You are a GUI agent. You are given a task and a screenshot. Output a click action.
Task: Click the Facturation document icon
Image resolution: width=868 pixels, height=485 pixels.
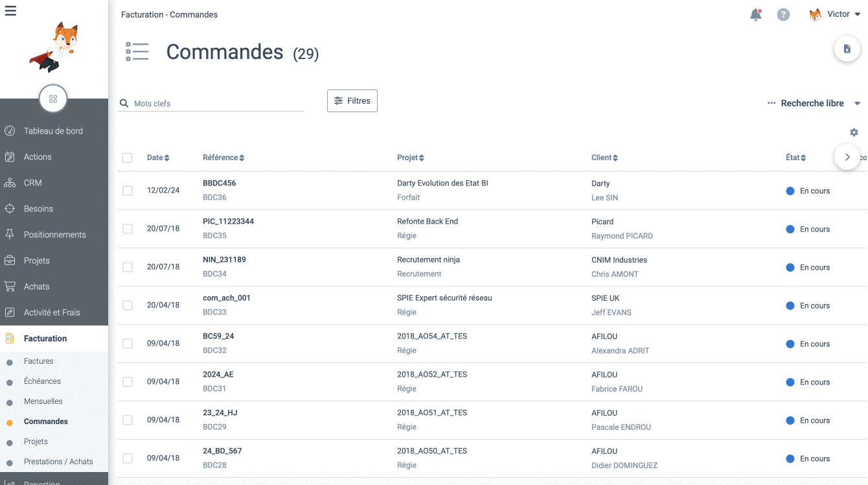click(10, 338)
